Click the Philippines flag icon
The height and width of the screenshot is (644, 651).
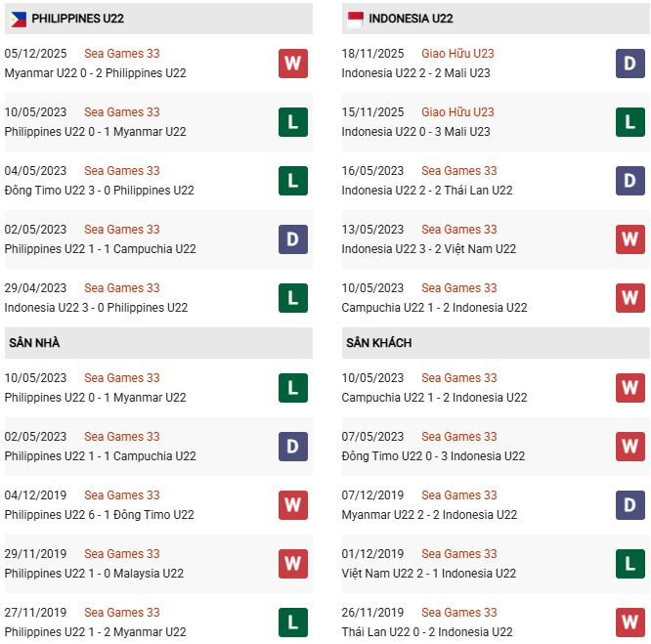pos(19,19)
